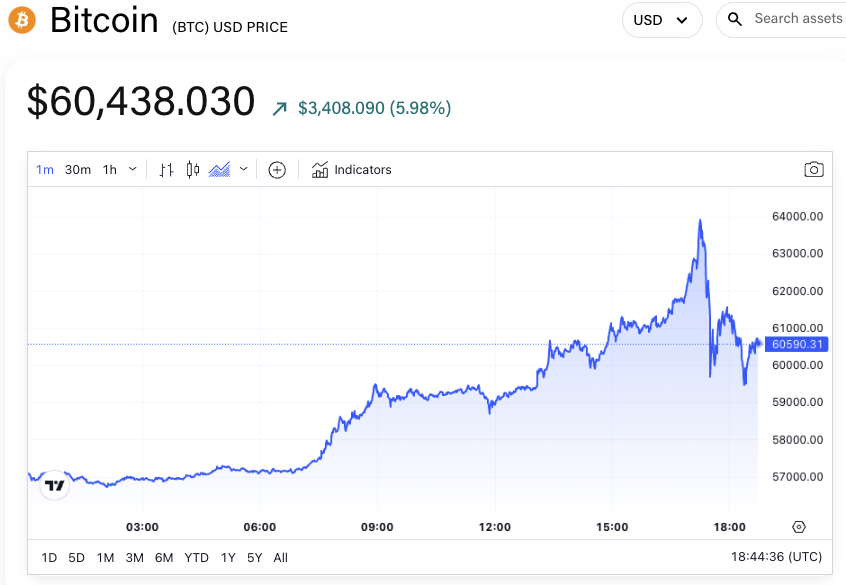Switch to candlestick chart style
The height and width of the screenshot is (585, 846).
(x=193, y=170)
